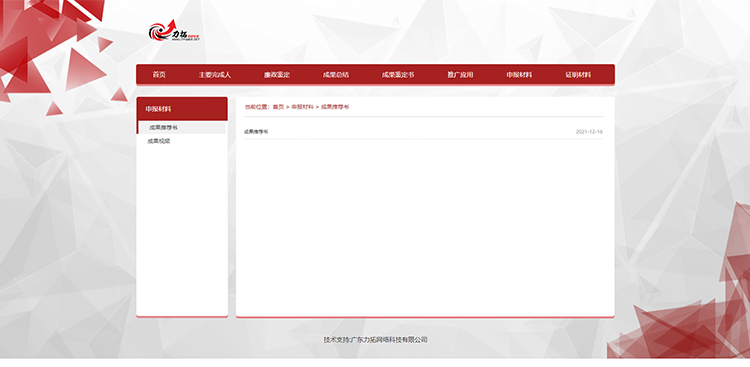Viewport: 750px width, 367px height.
Task: Switch to the 推广应用 menu item
Action: [460, 75]
